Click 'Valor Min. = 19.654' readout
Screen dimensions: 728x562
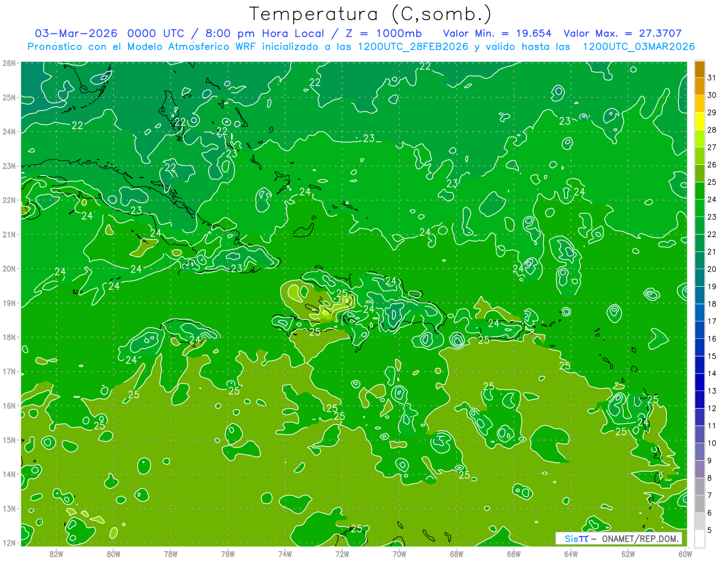497,33
